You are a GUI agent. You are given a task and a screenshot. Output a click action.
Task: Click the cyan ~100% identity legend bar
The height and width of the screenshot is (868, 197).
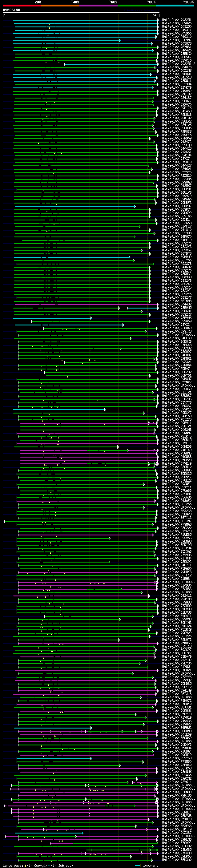point(175,6)
